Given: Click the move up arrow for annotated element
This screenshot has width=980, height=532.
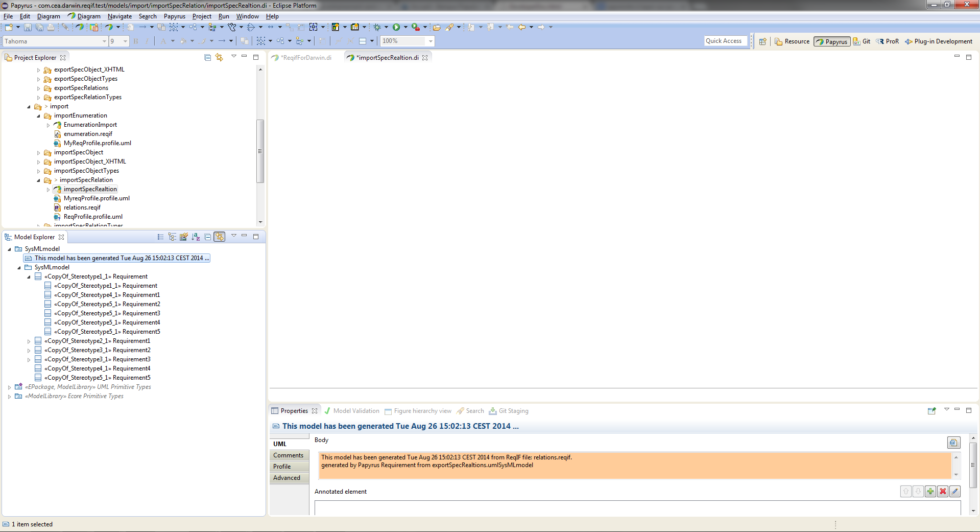Looking at the screenshot, I should pyautogui.click(x=906, y=491).
